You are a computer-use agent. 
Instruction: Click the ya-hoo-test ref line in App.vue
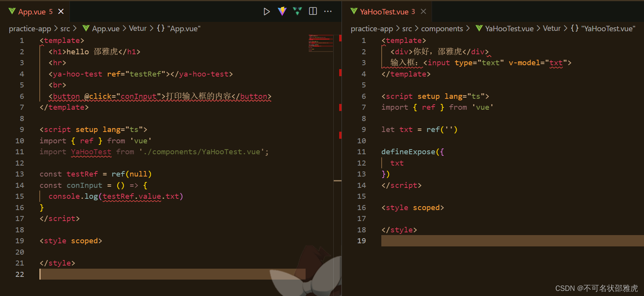(141, 74)
